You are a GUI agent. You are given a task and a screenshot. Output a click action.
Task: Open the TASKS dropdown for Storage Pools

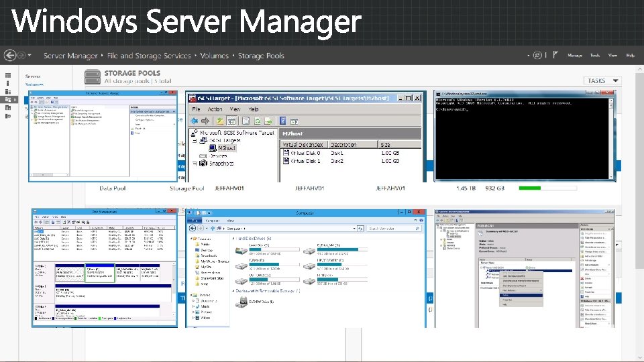tap(602, 81)
